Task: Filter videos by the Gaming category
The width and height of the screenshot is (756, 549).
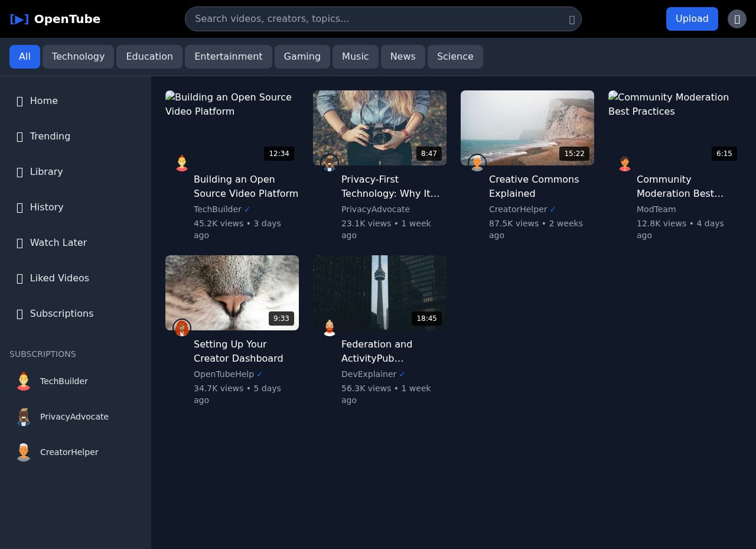Action: [302, 56]
